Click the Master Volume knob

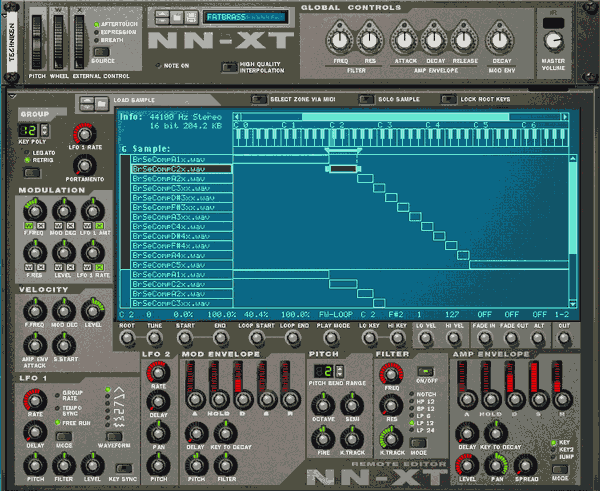[x=552, y=42]
